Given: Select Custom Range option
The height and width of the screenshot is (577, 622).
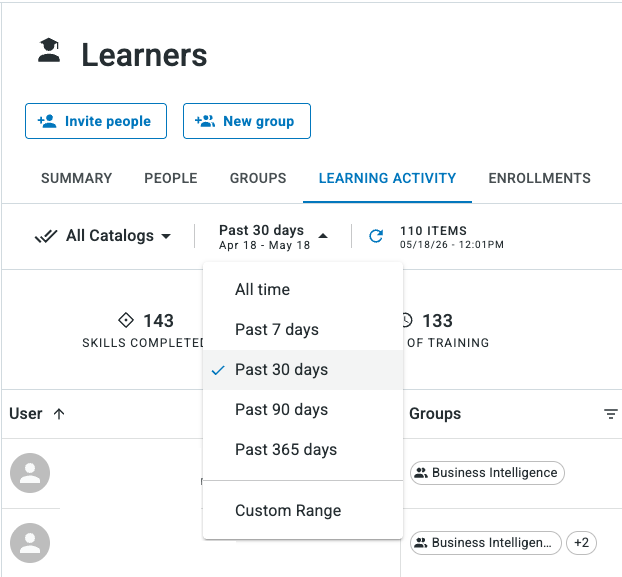Looking at the screenshot, I should (303, 510).
